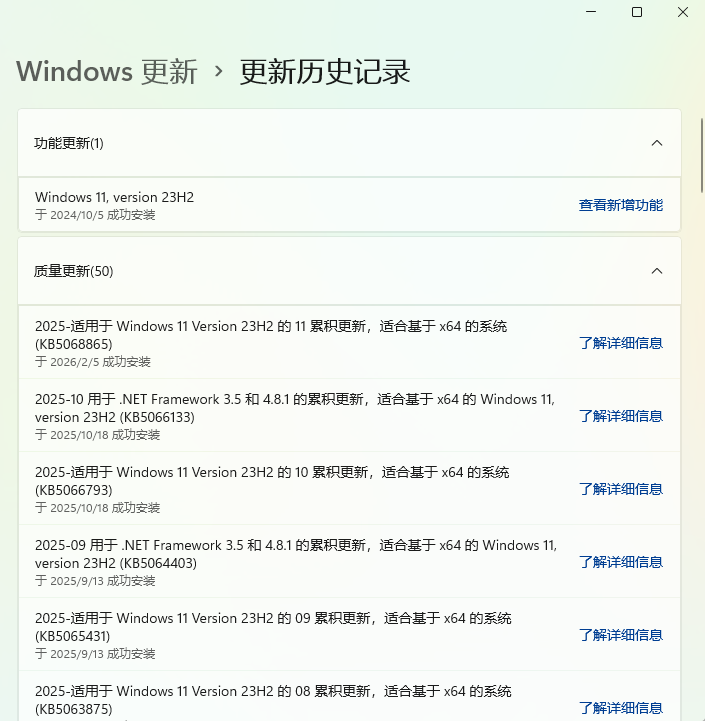The width and height of the screenshot is (705, 721).
Task: Open 了解详细信息 for KB5066793
Action: click(620, 489)
